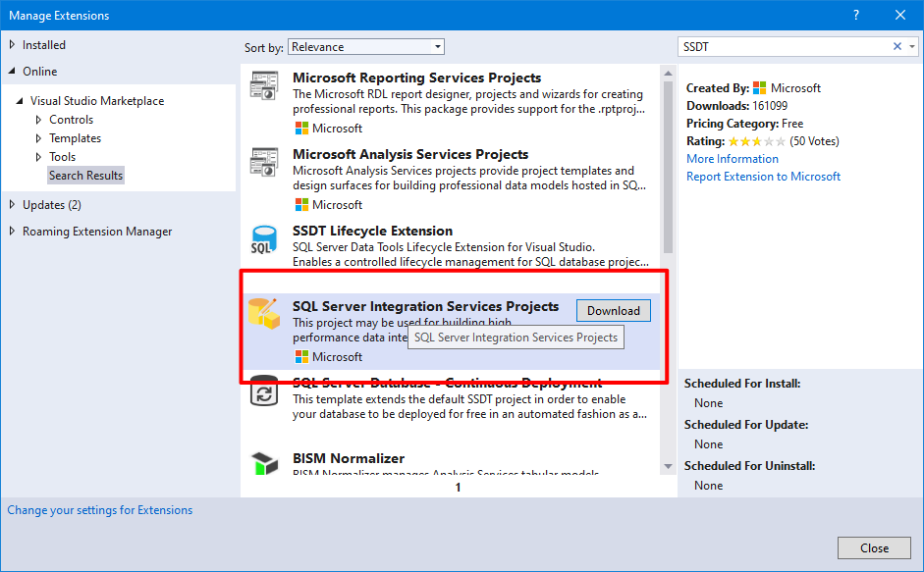The width and height of the screenshot is (924, 572).
Task: Expand the Updates (2) category
Action: [12, 205]
